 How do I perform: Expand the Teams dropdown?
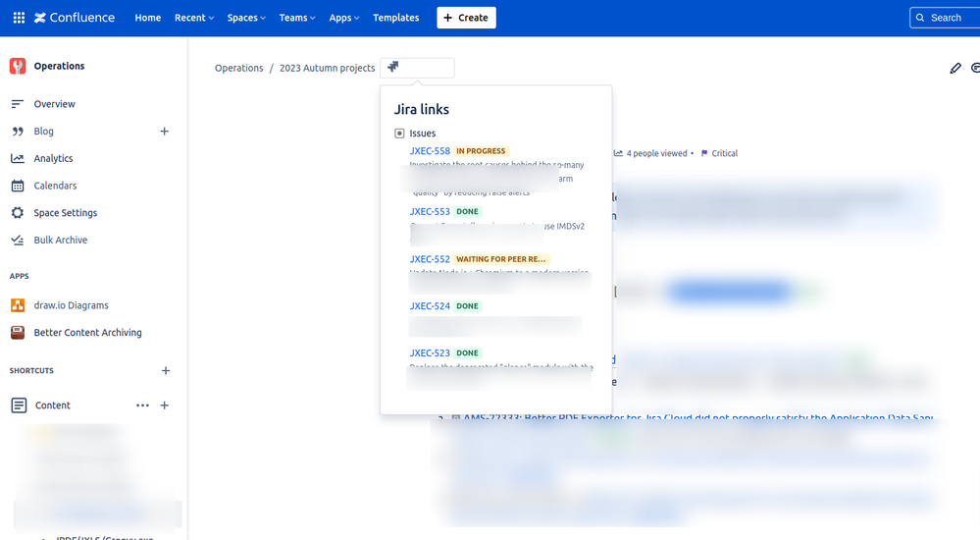297,18
